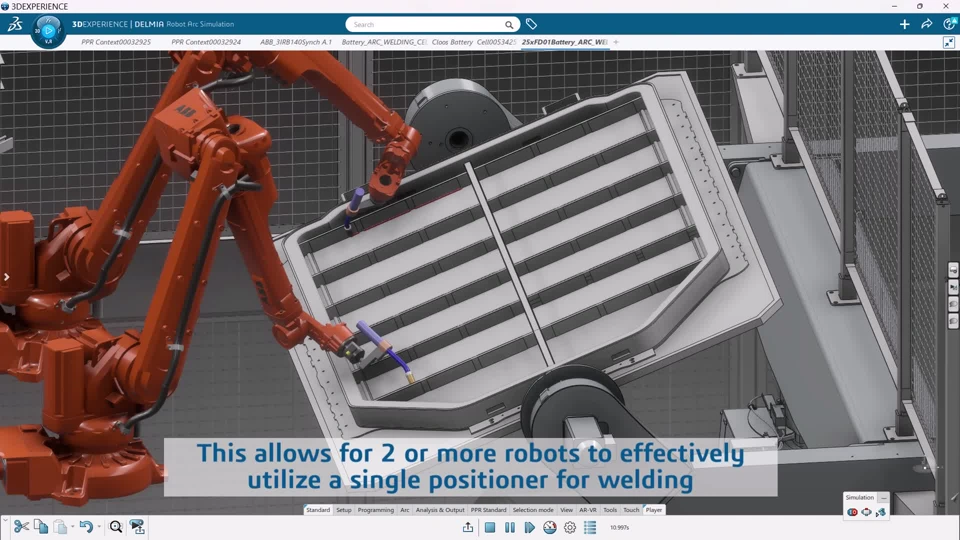Open the tag (6WTags) icon
This screenshot has width=960, height=540.
pyautogui.click(x=531, y=24)
